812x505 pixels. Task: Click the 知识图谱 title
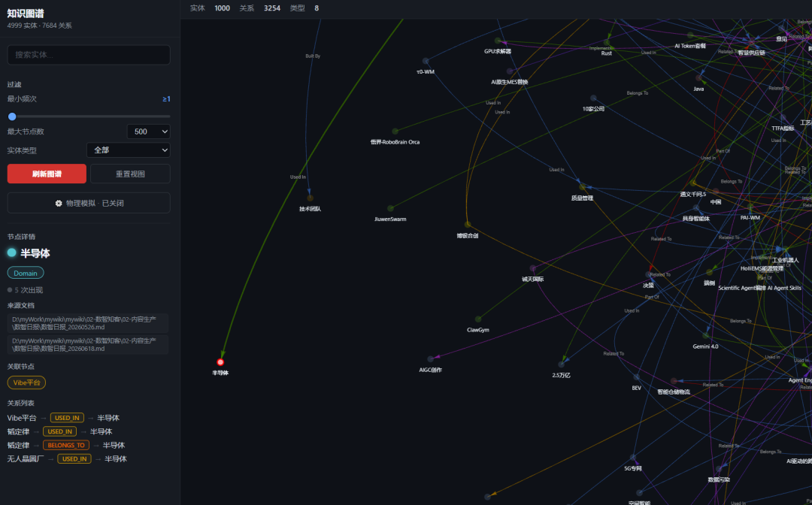26,14
